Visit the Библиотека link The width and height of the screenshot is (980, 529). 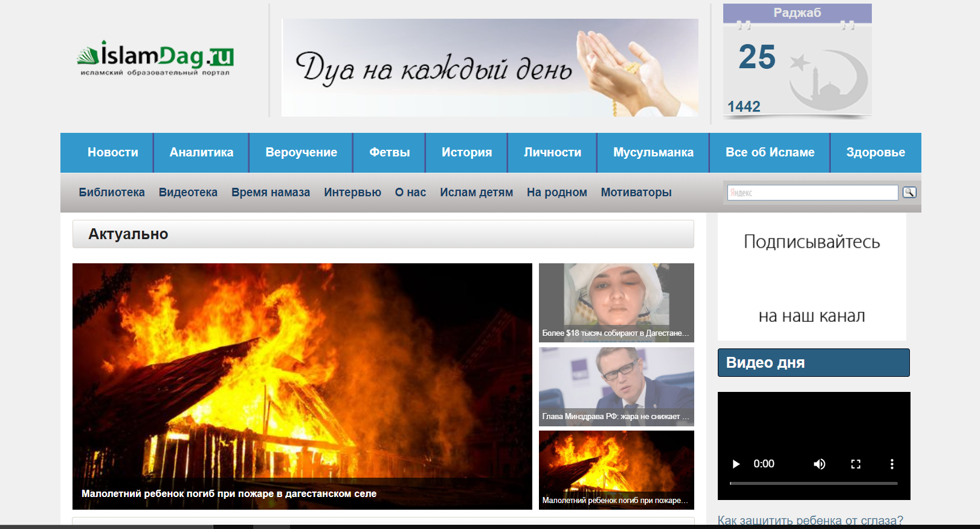click(x=112, y=193)
